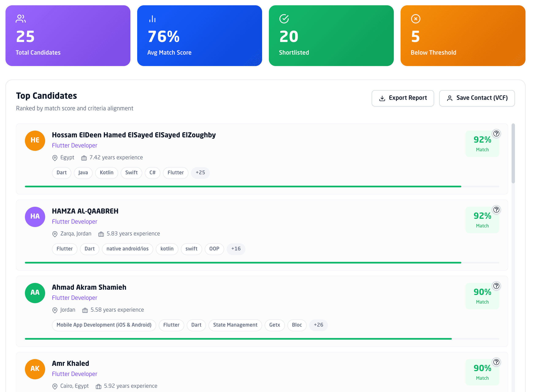539x392 pixels.
Task: Click the purple HA avatar
Action: coord(35,217)
